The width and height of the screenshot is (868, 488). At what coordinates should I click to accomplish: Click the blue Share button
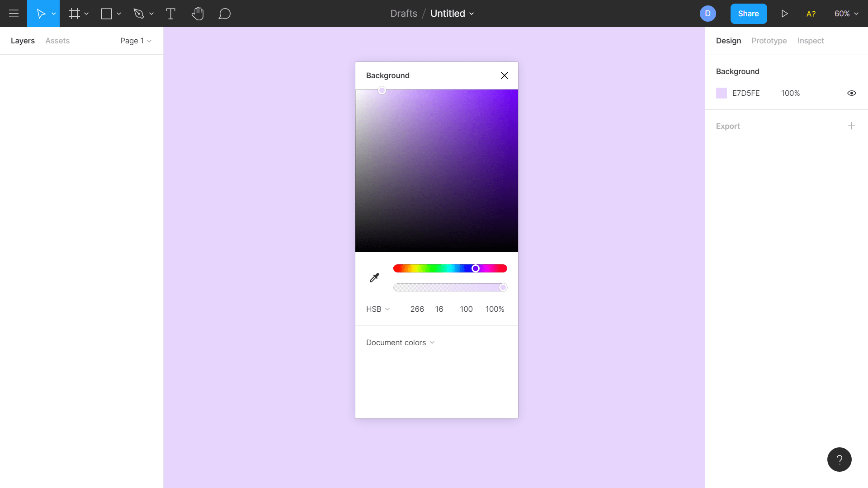(748, 14)
